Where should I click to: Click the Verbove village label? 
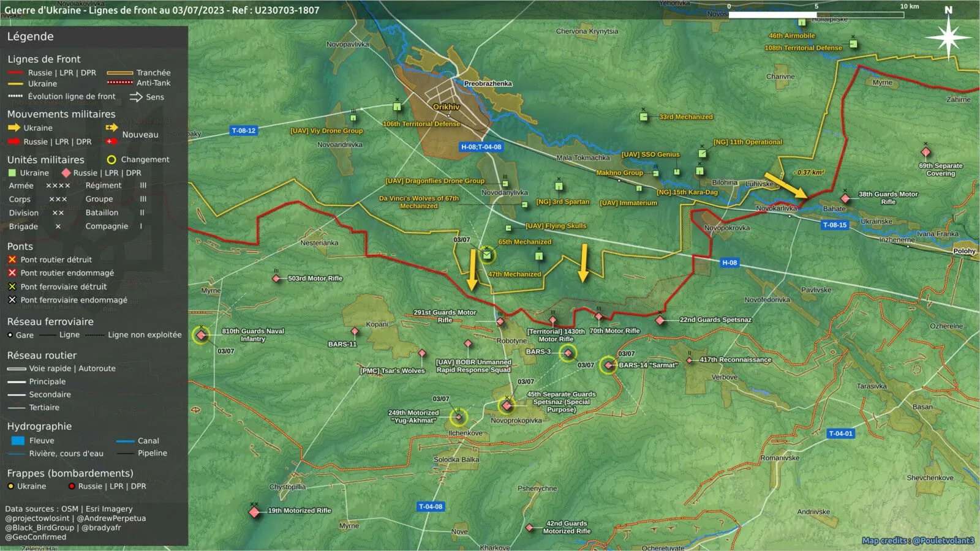point(725,377)
